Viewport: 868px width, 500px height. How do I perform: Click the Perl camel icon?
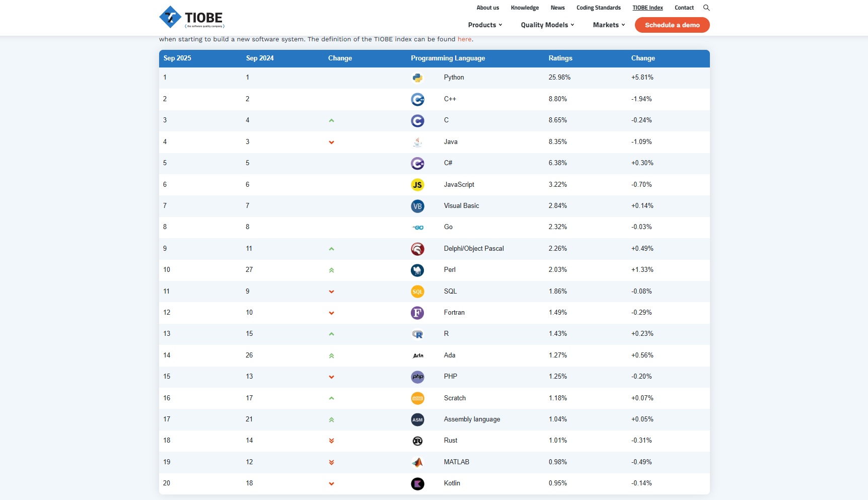pos(417,270)
